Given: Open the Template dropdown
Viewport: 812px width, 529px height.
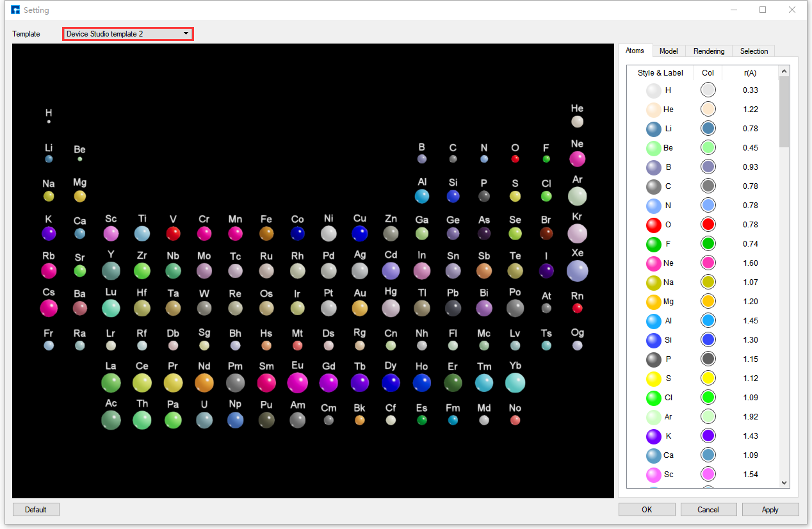Looking at the screenshot, I should [185, 33].
